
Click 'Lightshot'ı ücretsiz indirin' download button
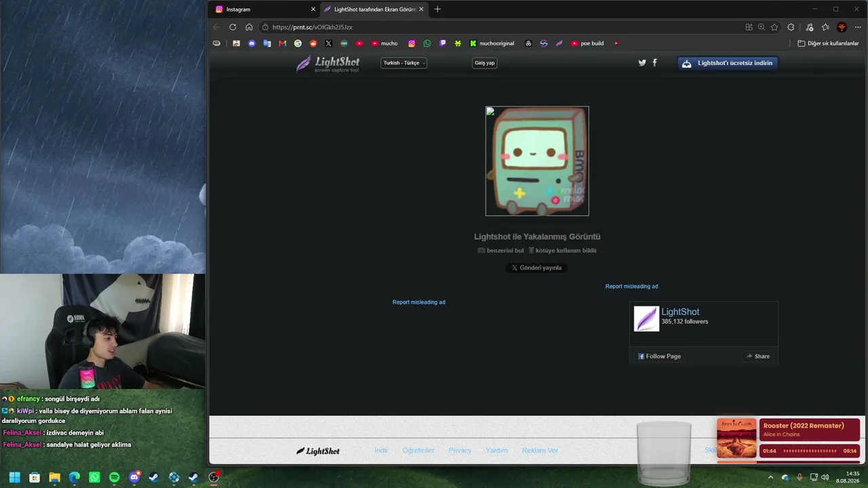728,63
